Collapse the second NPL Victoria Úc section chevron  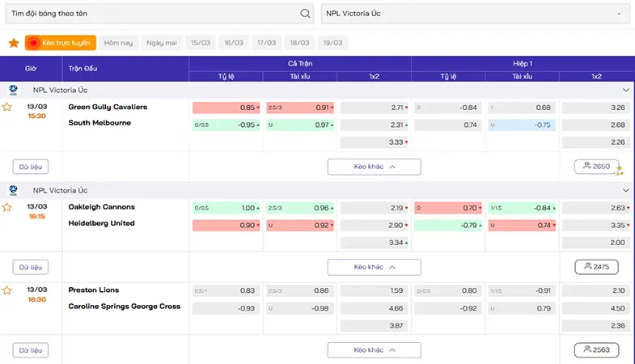click(625, 190)
